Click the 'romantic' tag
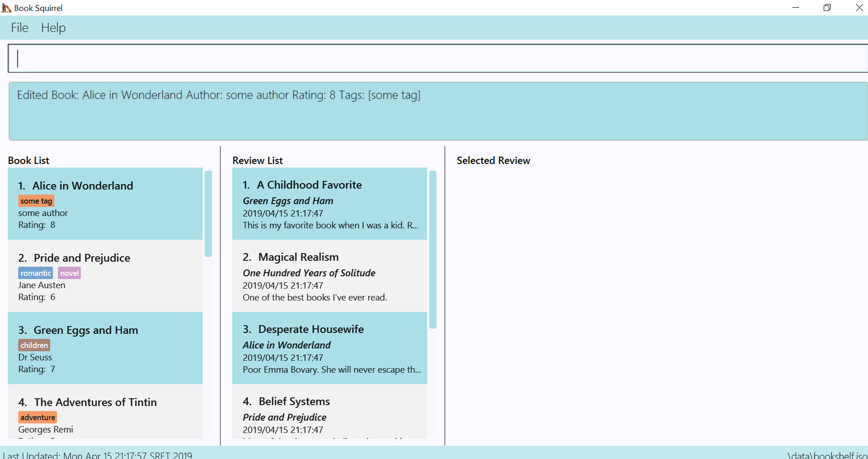The image size is (868, 459). [36, 273]
